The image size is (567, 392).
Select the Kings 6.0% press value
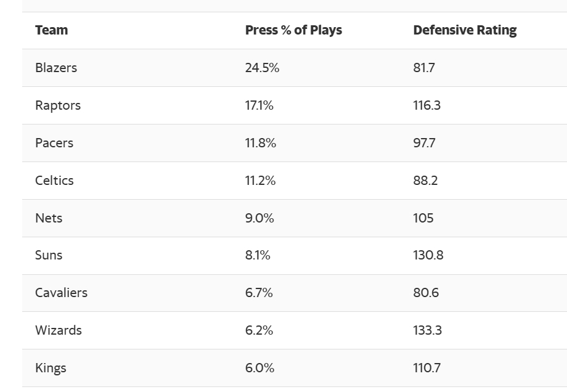tap(259, 368)
